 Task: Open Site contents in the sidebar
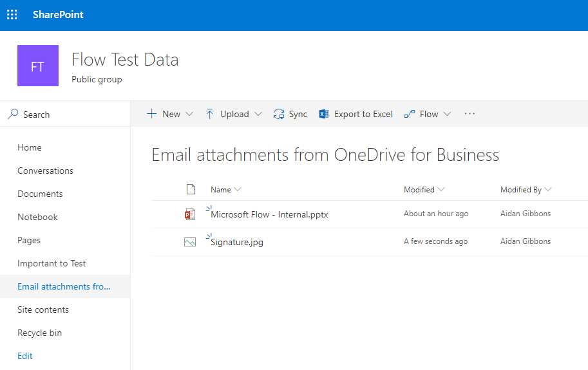click(x=43, y=310)
